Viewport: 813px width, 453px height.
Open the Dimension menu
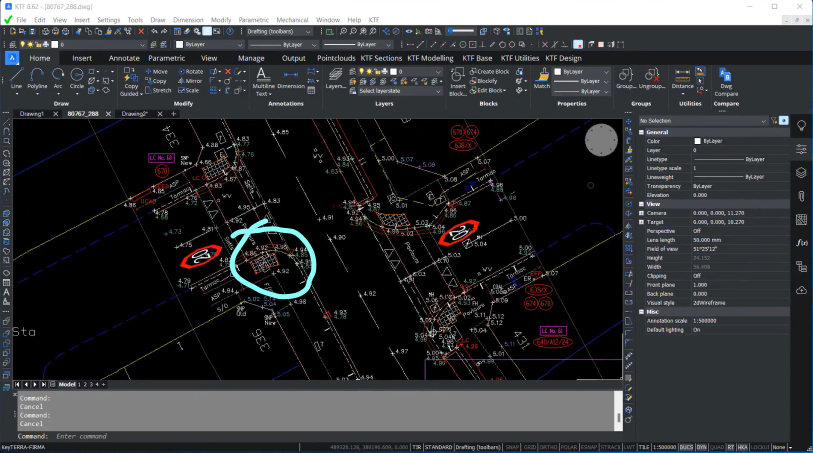coord(187,19)
